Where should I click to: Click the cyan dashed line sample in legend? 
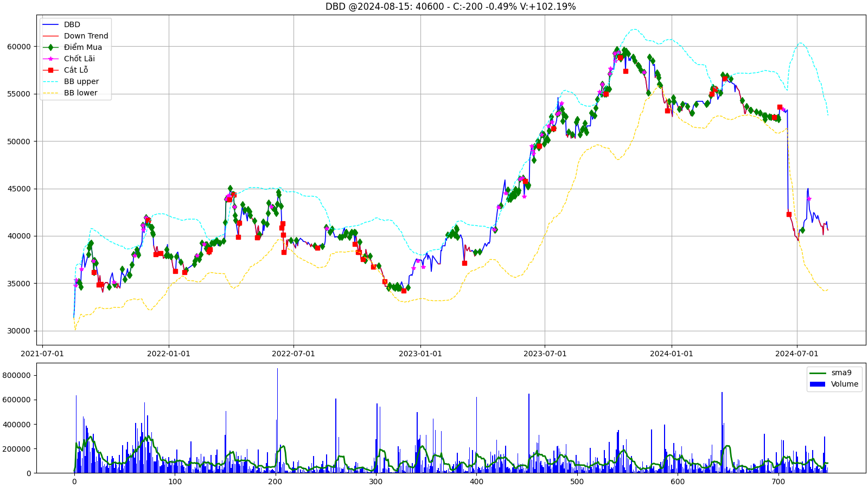click(50, 81)
